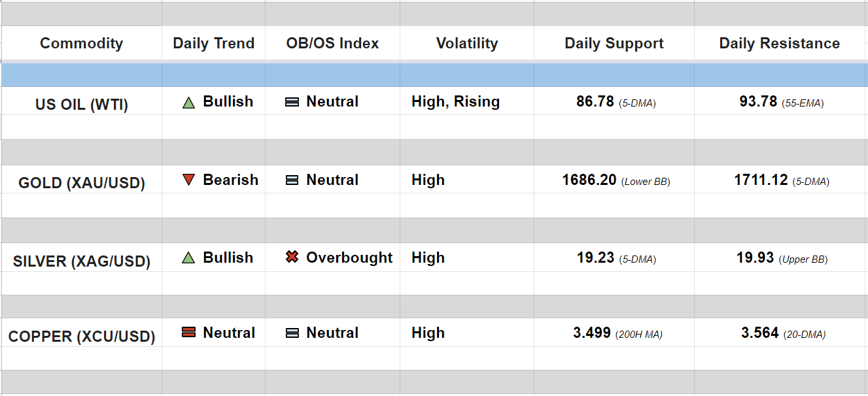
Task: Select the US OIL (WTI) row label
Action: click(82, 105)
